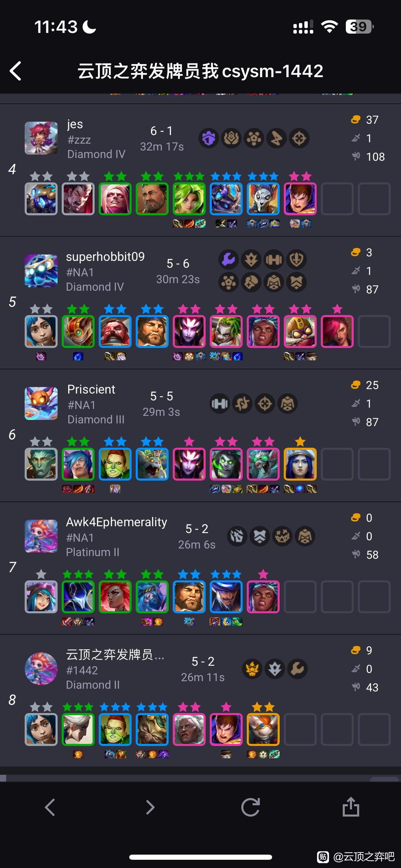This screenshot has width=401, height=868.
Task: Tap the gold crown trait icon for player #1442
Action: [x=252, y=669]
